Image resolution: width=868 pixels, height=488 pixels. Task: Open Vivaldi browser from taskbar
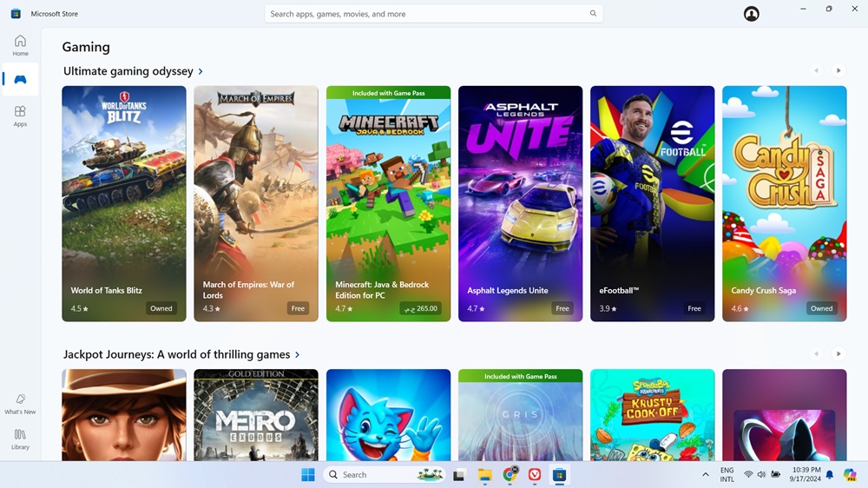[x=534, y=475]
